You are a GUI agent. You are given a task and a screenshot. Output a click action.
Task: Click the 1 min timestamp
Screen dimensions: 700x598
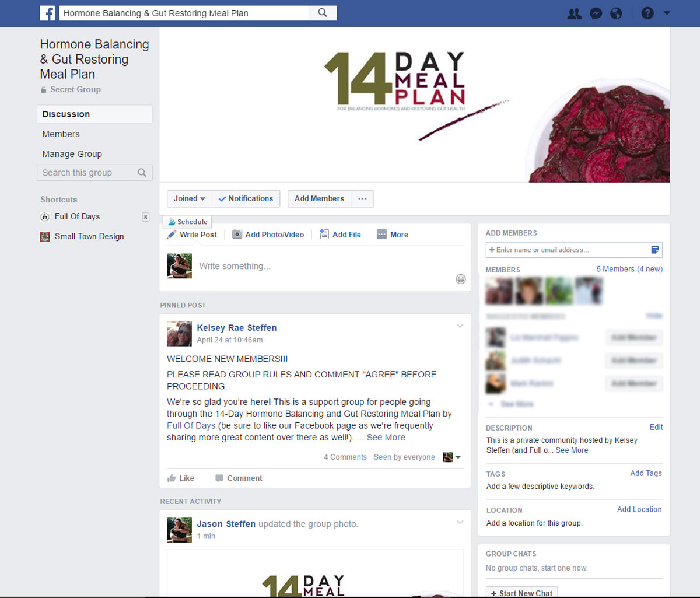point(206,536)
